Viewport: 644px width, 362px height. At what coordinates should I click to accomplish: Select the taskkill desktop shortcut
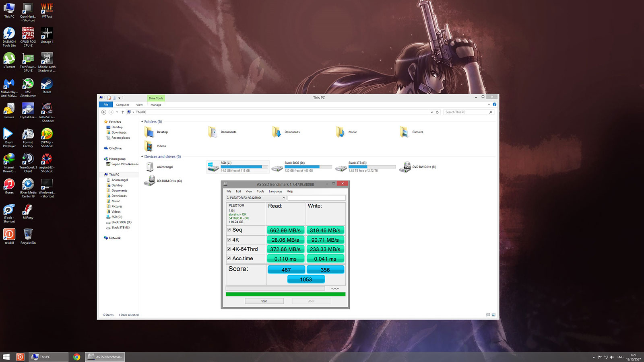[9, 237]
